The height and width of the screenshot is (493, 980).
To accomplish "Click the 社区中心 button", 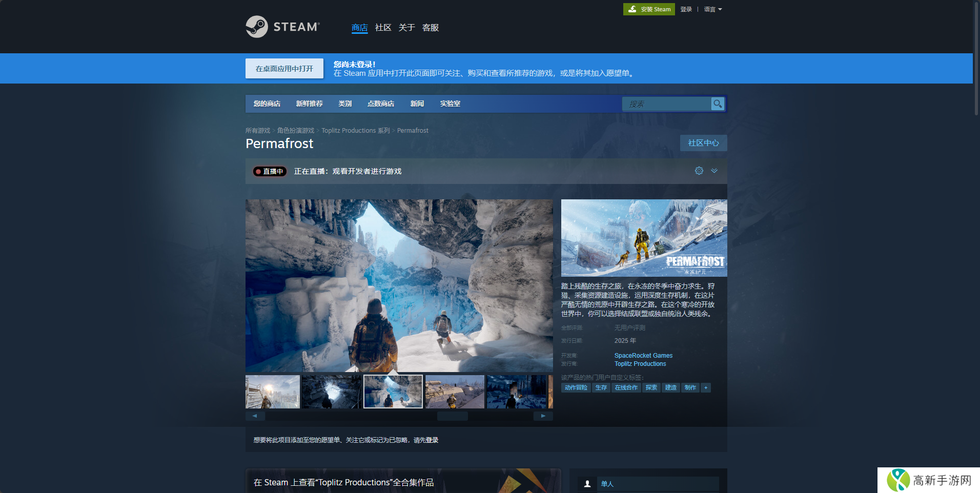I will click(703, 143).
